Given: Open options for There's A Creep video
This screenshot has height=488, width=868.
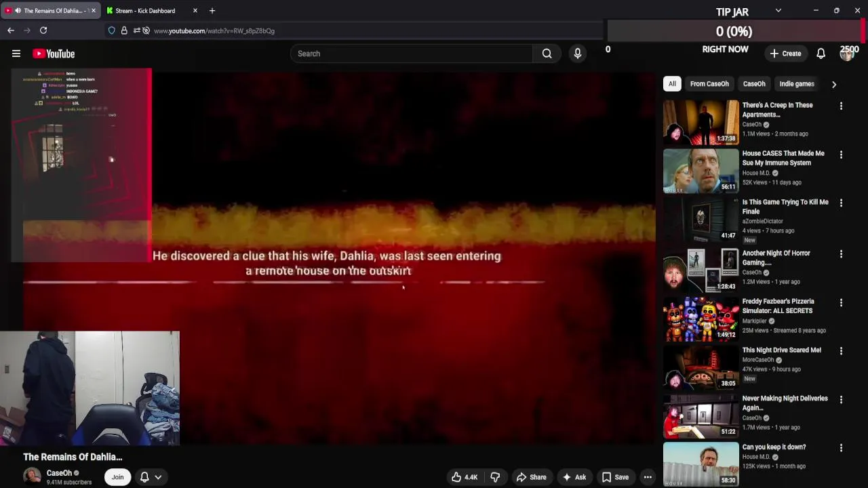Looking at the screenshot, I should click(841, 106).
